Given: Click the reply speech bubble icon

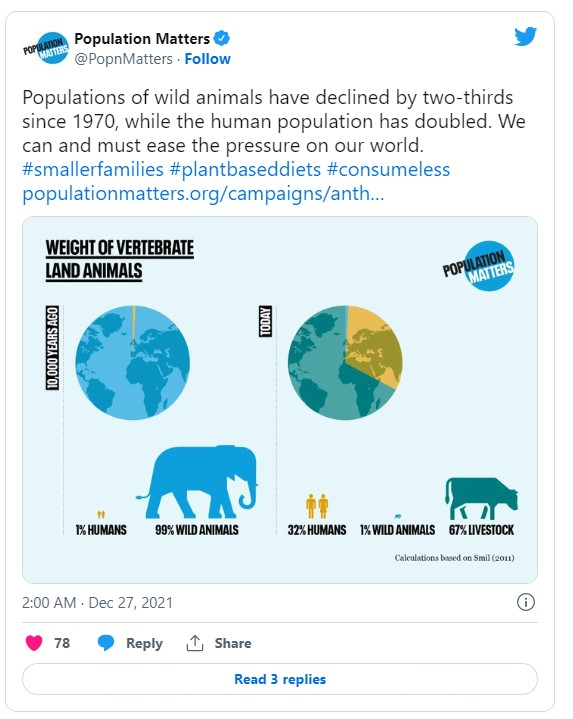Looking at the screenshot, I should pyautogui.click(x=106, y=643).
